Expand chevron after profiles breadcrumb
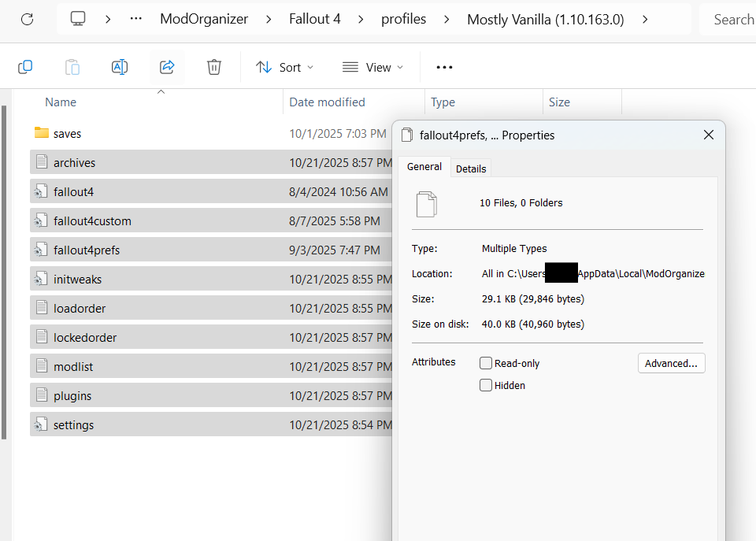The height and width of the screenshot is (541, 756). pos(447,19)
